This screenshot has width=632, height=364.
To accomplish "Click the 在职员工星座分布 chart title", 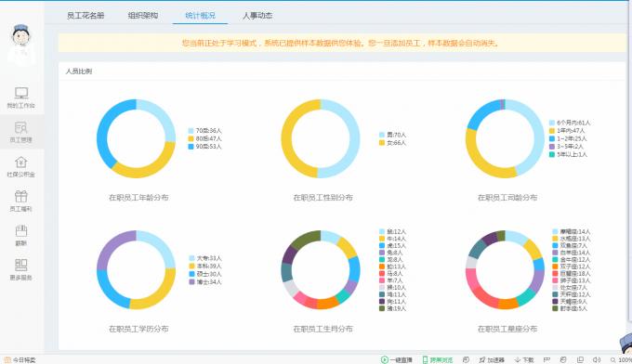I will coord(507,329).
